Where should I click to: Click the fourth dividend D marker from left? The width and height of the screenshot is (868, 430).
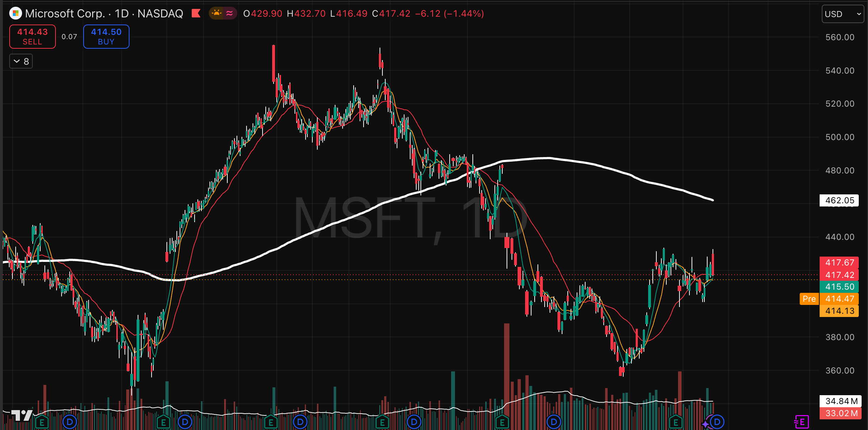click(414, 422)
